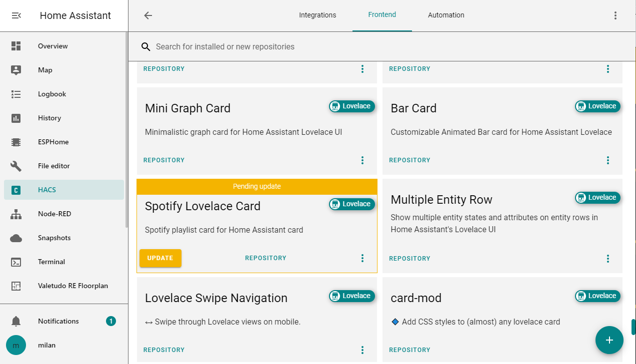
Task: Click the Multiple Entity Row title
Action: point(441,200)
